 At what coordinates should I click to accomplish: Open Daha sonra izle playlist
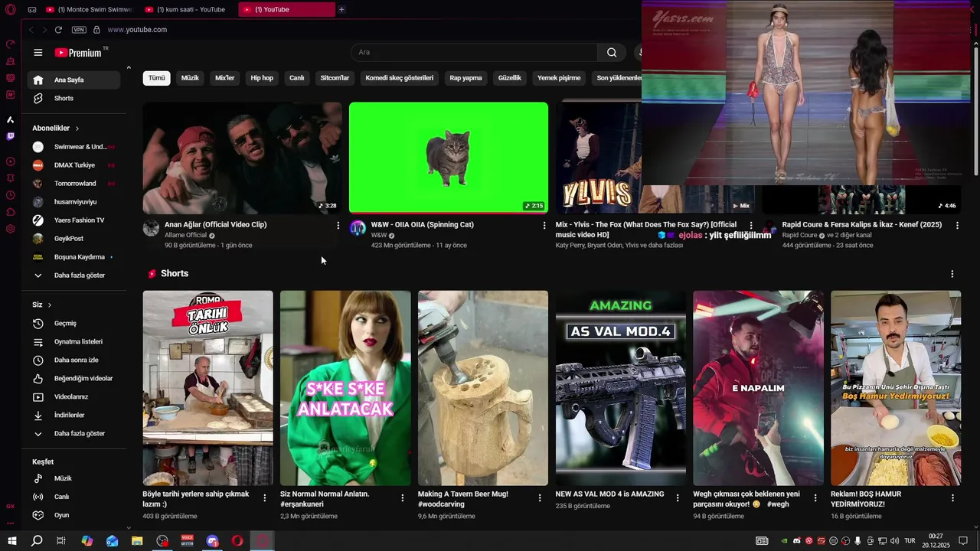click(73, 360)
